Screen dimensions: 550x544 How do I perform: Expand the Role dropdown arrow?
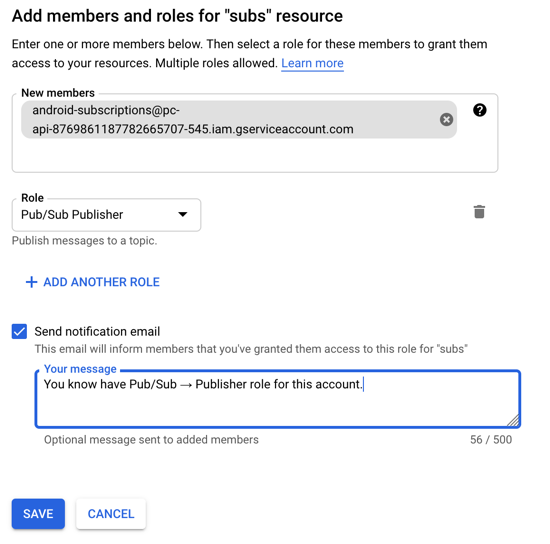[183, 214]
